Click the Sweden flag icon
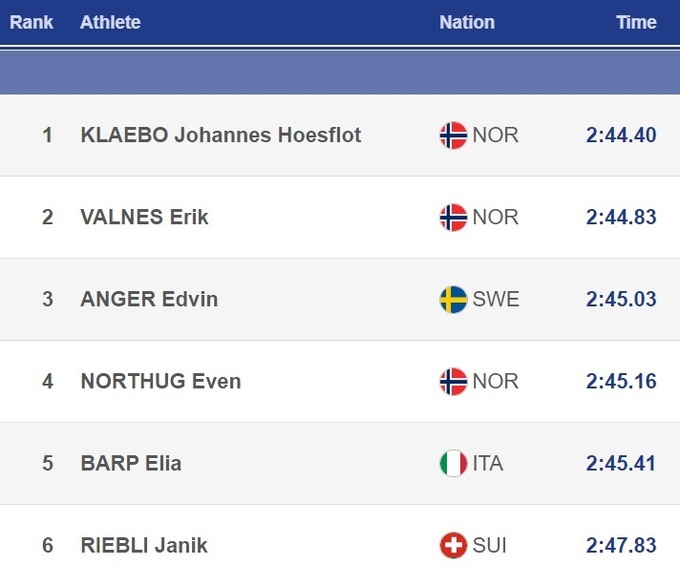The image size is (680, 586). [x=453, y=299]
